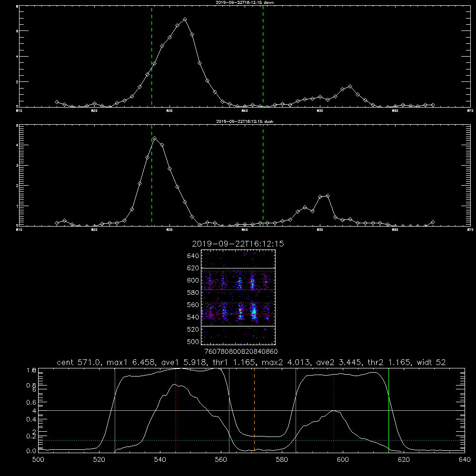Image resolution: width=476 pixels, height=476 pixels.
Task: Select the green vertical line at 525 in bottom plot
Action: click(x=115, y=410)
